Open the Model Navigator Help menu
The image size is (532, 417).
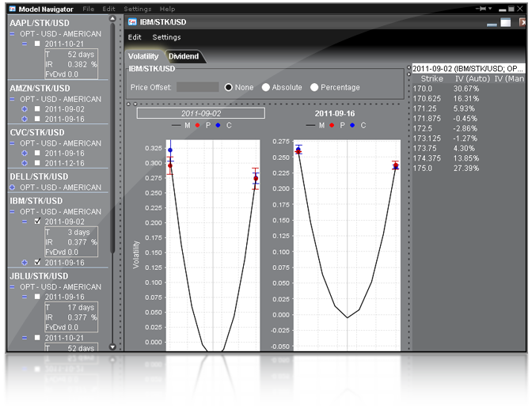click(x=167, y=9)
